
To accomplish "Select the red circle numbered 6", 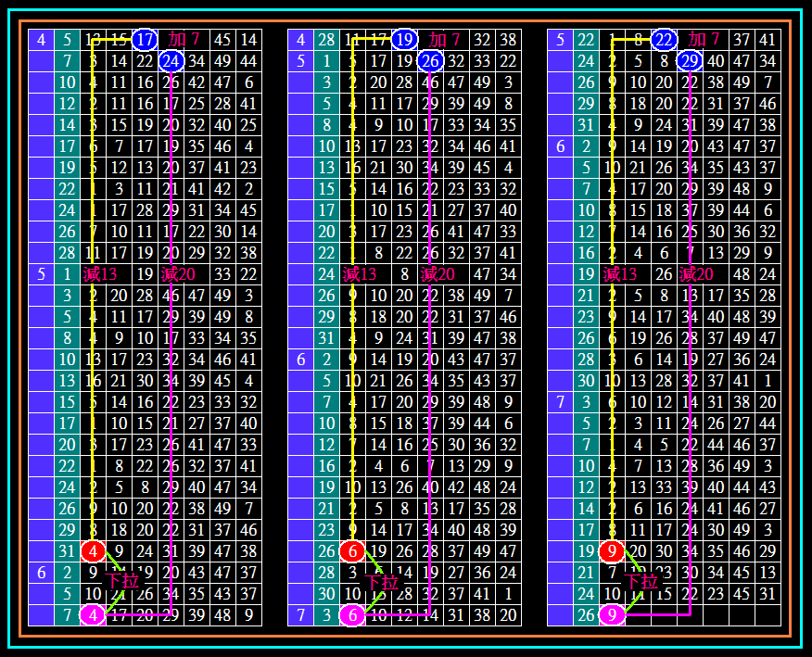I will pos(352,551).
